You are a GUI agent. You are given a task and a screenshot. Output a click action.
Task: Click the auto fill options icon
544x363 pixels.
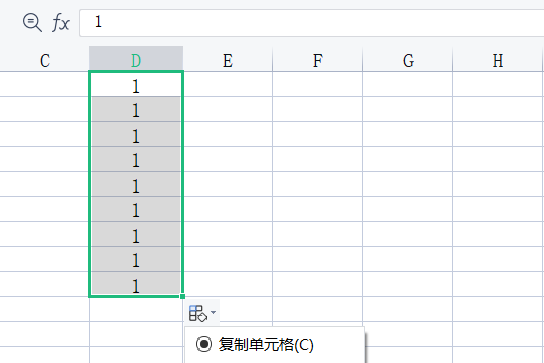click(198, 313)
